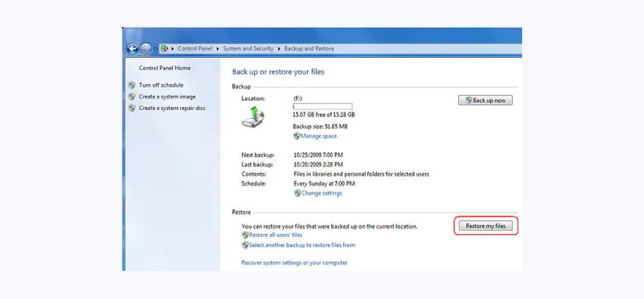644x299 pixels.
Task: Click the F: drive free space bar
Action: (323, 106)
